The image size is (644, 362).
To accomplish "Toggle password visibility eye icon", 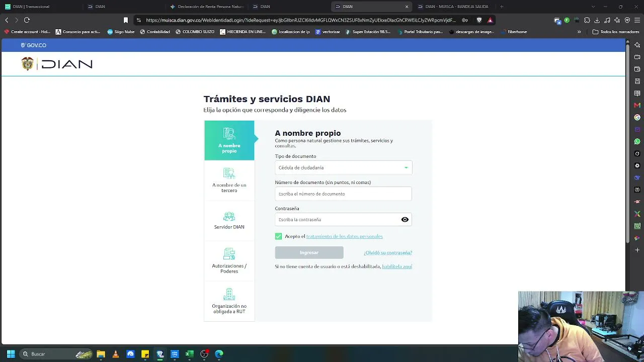I will [x=405, y=220].
